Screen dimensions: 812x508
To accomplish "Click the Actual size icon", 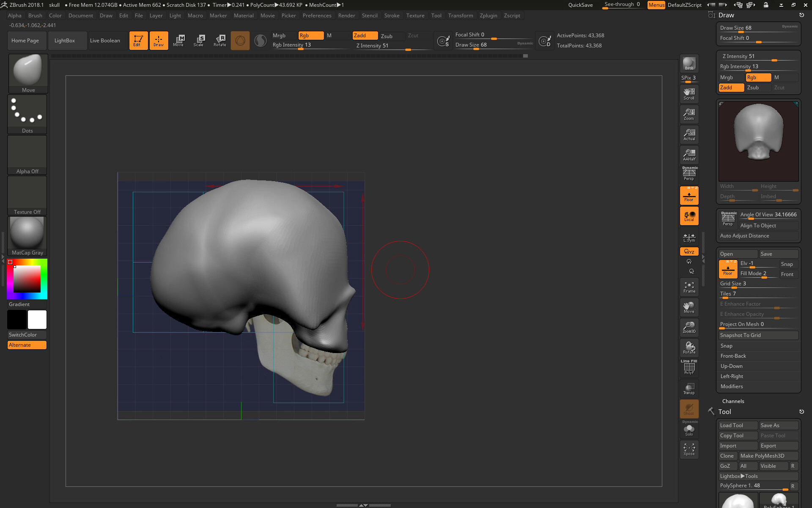I will (689, 135).
